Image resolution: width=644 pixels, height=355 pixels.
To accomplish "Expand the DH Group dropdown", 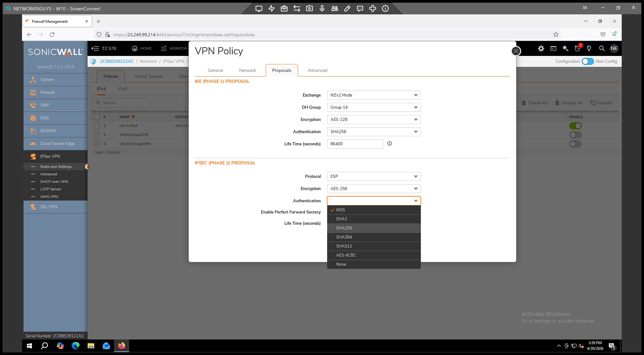I will [374, 107].
